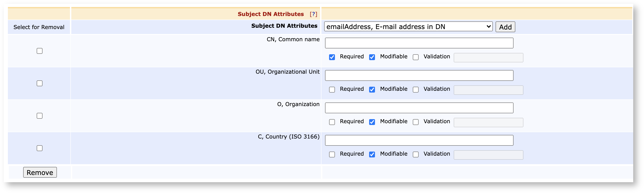Click the OU, Organizational Unit text field
This screenshot has height=193, width=644.
(419, 75)
